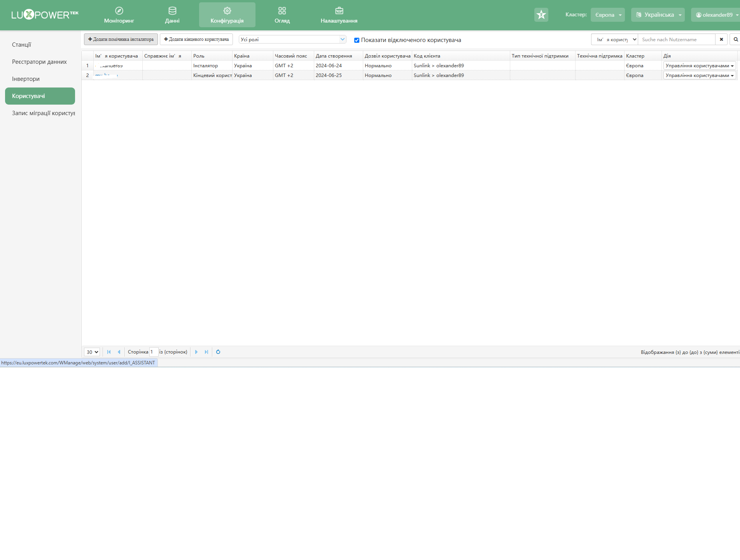Click 'Додати помічника інсталятора' button
The width and height of the screenshot is (740, 560).
(121, 39)
